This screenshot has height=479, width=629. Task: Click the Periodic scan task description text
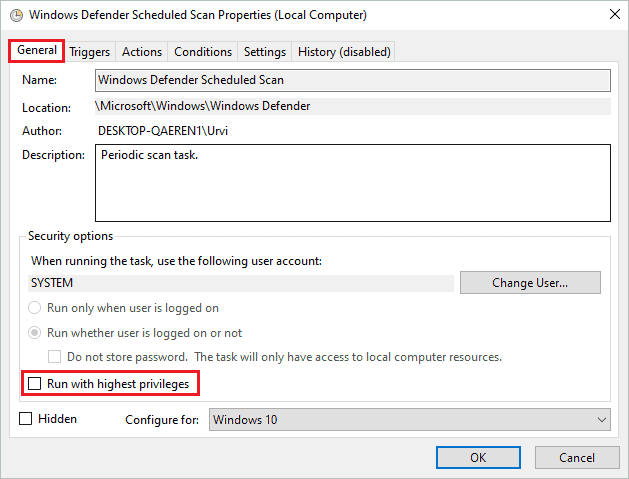[x=149, y=155]
